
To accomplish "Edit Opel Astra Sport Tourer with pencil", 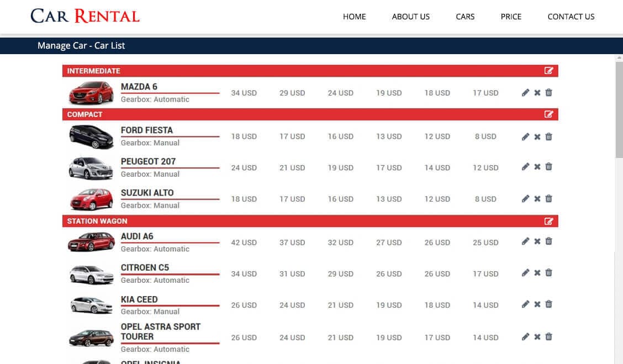I will pyautogui.click(x=525, y=337).
